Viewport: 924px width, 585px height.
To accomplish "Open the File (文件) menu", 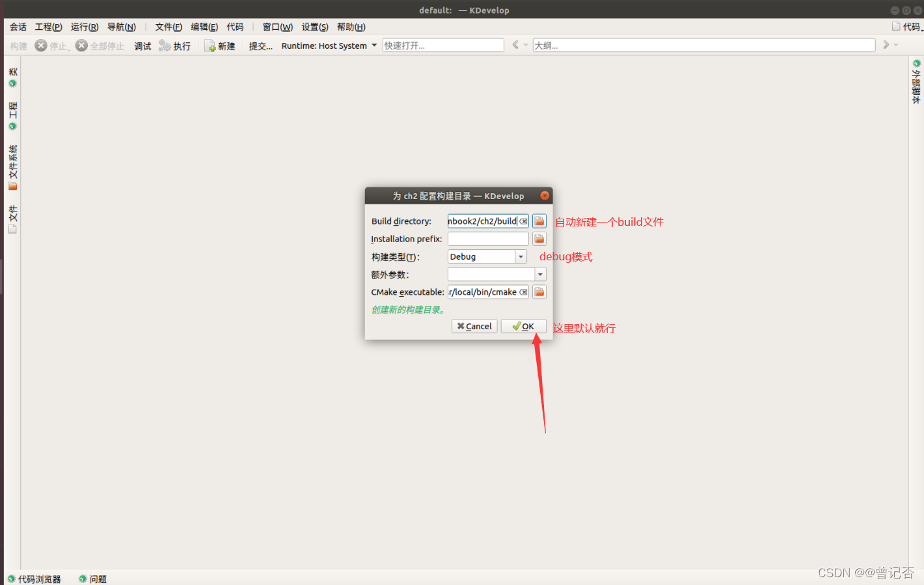I will coord(169,27).
